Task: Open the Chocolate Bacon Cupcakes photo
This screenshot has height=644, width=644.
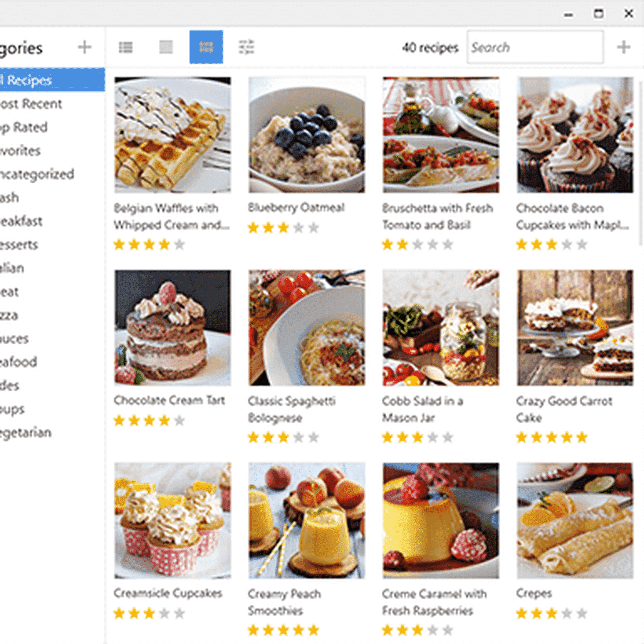Action: [x=575, y=135]
